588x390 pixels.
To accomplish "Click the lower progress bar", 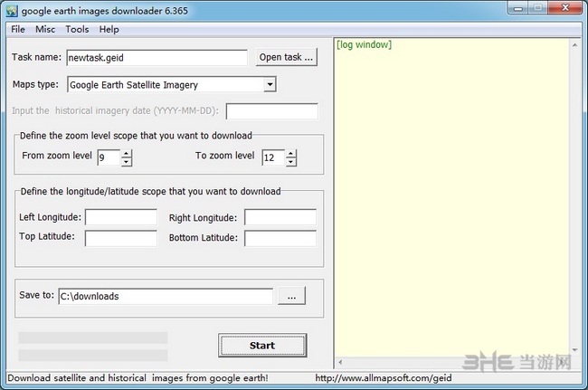I will click(93, 355).
